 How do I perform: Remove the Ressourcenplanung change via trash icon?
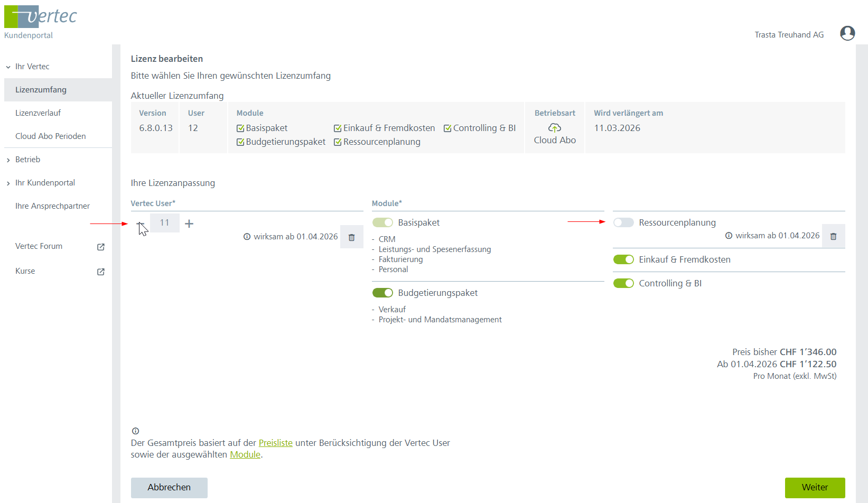click(x=834, y=236)
